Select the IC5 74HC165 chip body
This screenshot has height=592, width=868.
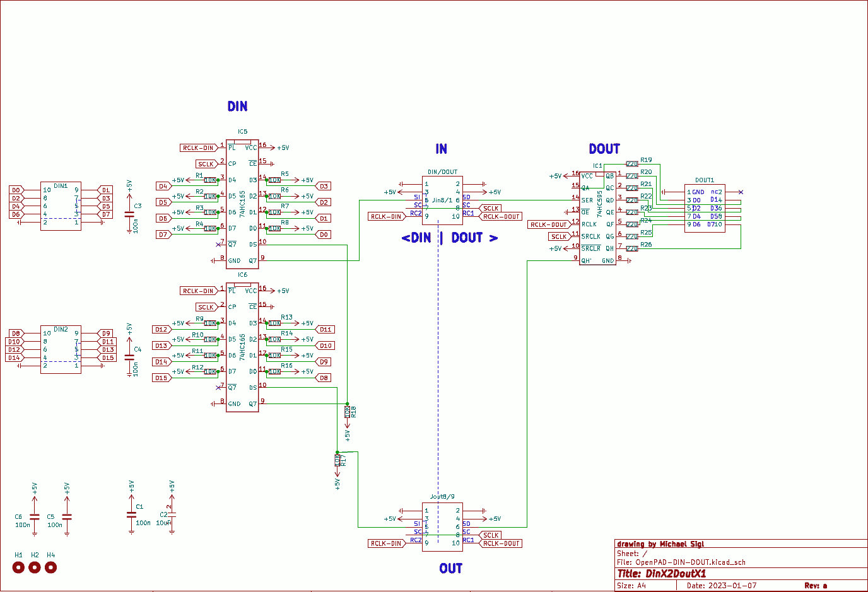pyautogui.click(x=242, y=204)
